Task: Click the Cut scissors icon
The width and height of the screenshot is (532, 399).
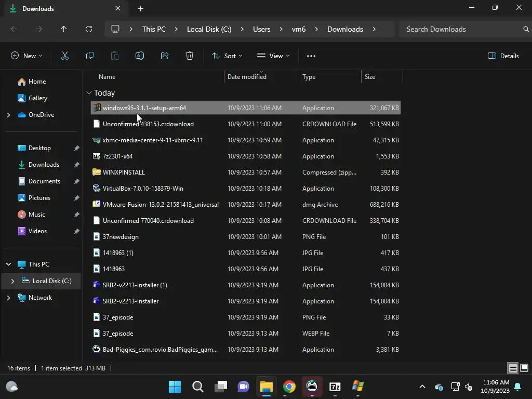Action: (x=65, y=56)
